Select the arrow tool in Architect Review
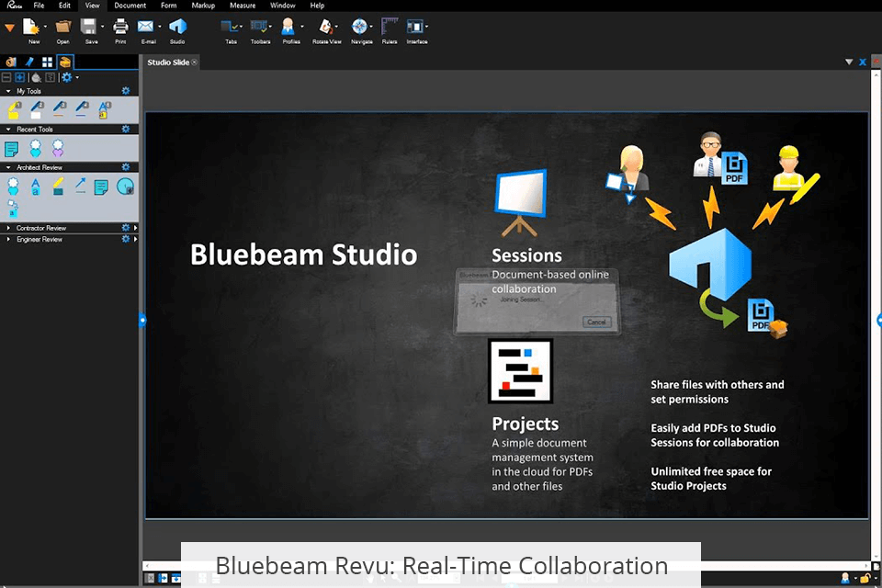882x588 pixels. 81,186
